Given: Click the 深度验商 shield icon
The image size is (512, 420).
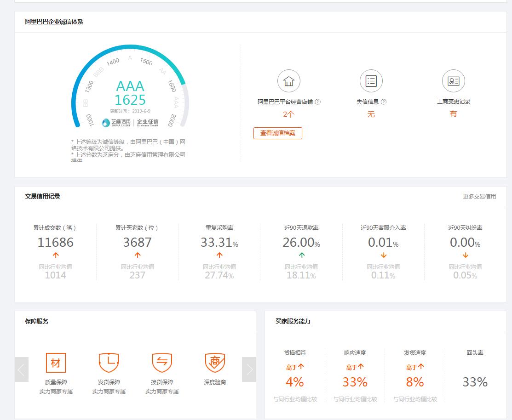Looking at the screenshot, I should tap(215, 363).
